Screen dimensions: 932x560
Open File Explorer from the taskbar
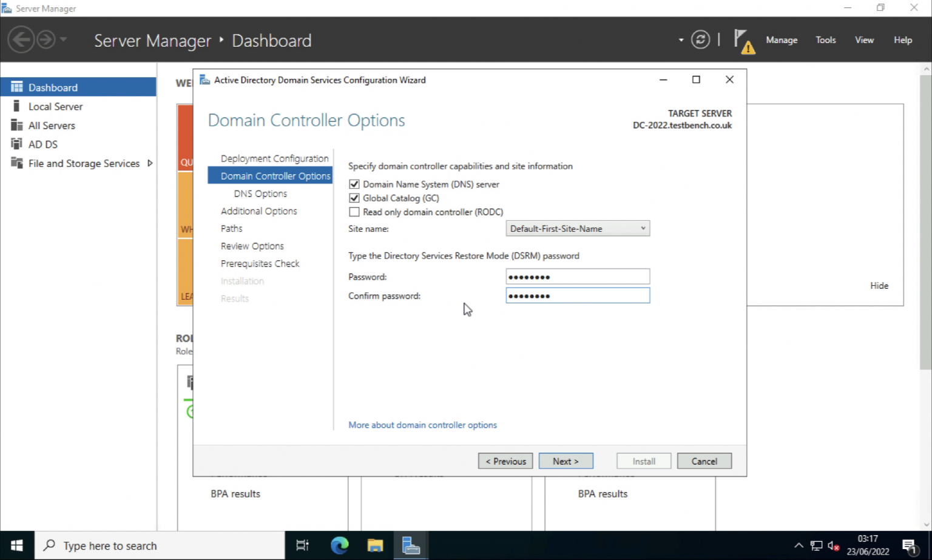[x=375, y=545]
